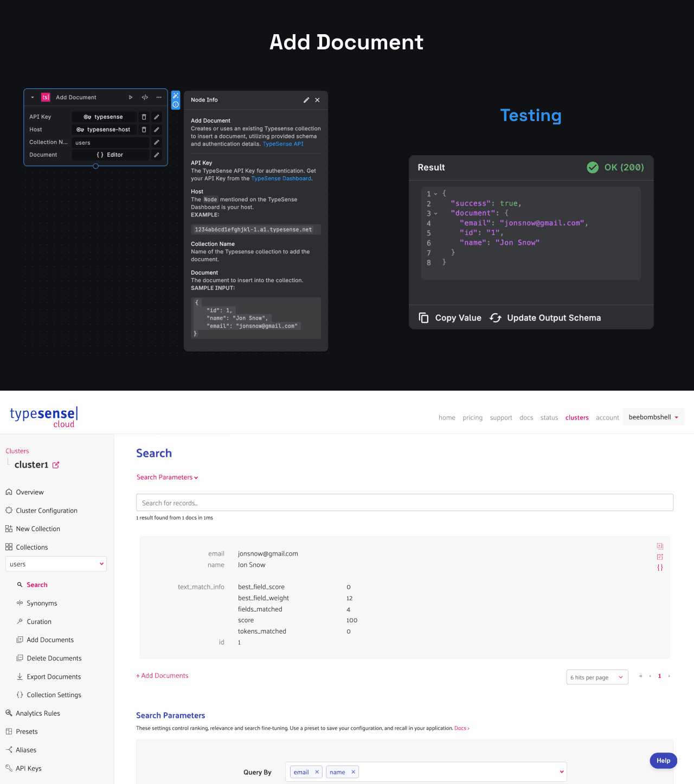The height and width of the screenshot is (784, 694).
Task: Open the hits per page dropdown
Action: tap(597, 677)
